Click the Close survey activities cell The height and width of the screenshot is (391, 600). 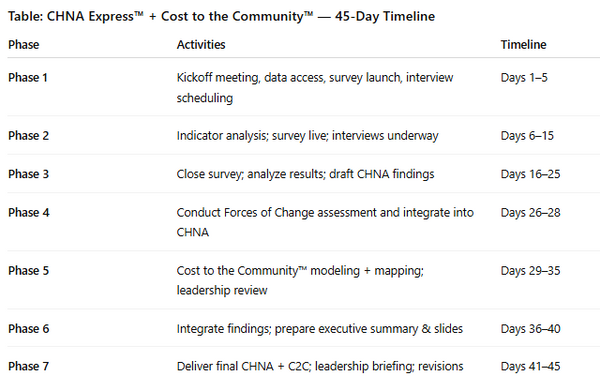[305, 174]
